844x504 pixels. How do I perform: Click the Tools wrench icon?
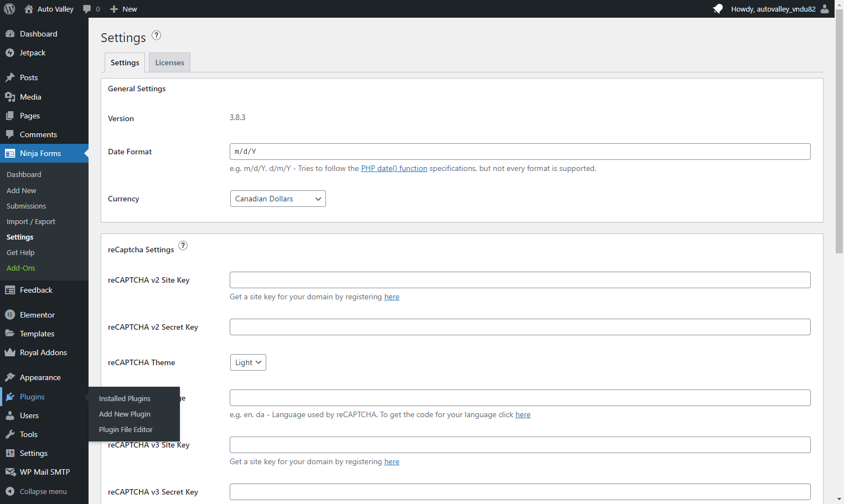pos(10,434)
